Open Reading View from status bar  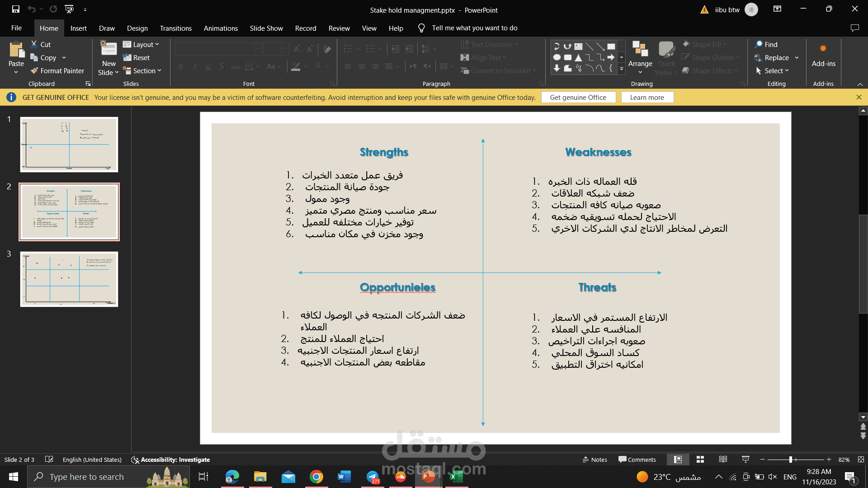(723, 460)
